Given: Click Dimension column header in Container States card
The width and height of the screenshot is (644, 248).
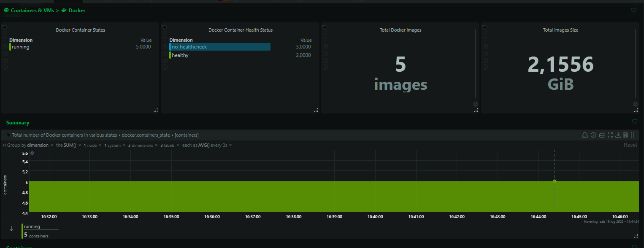Looking at the screenshot, I should pos(21,40).
